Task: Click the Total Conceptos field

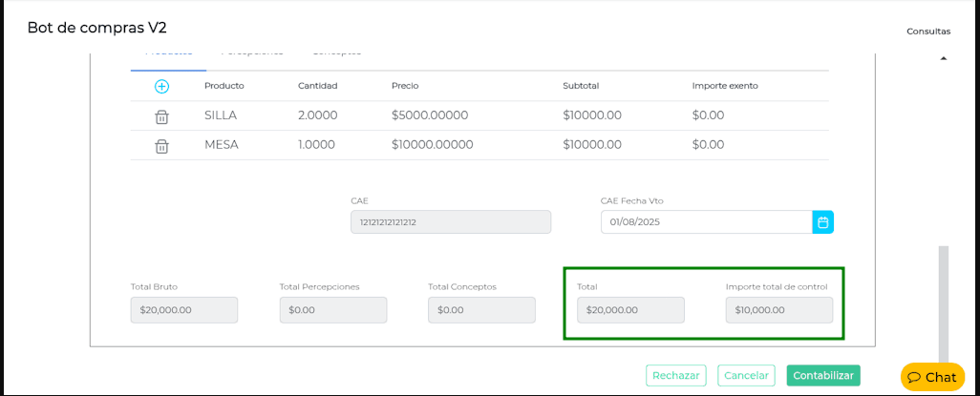Action: click(481, 310)
